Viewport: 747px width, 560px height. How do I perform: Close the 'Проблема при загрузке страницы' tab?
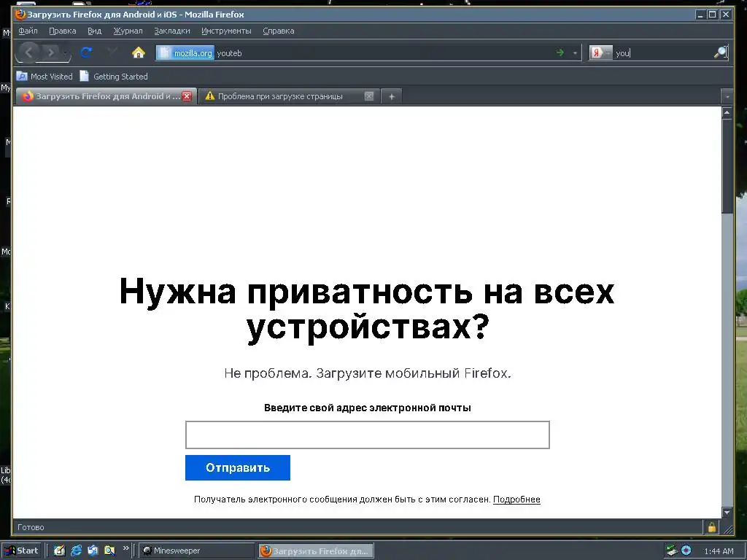pyautogui.click(x=368, y=96)
